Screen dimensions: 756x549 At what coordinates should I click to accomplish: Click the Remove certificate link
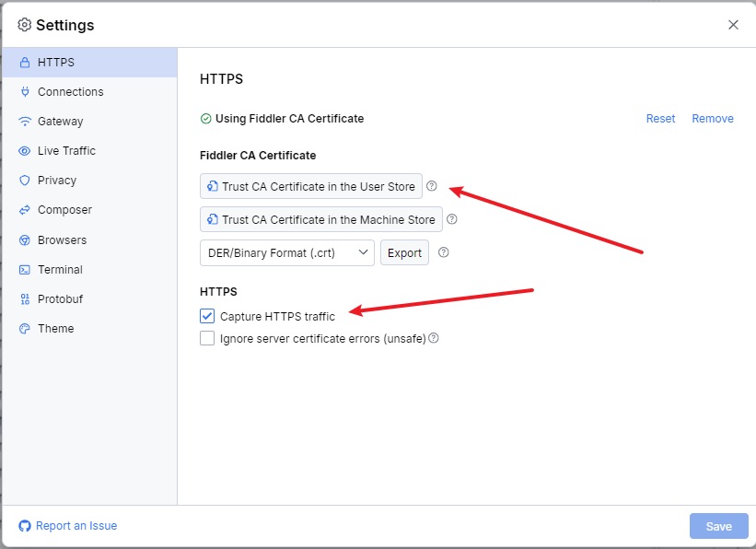pos(713,119)
